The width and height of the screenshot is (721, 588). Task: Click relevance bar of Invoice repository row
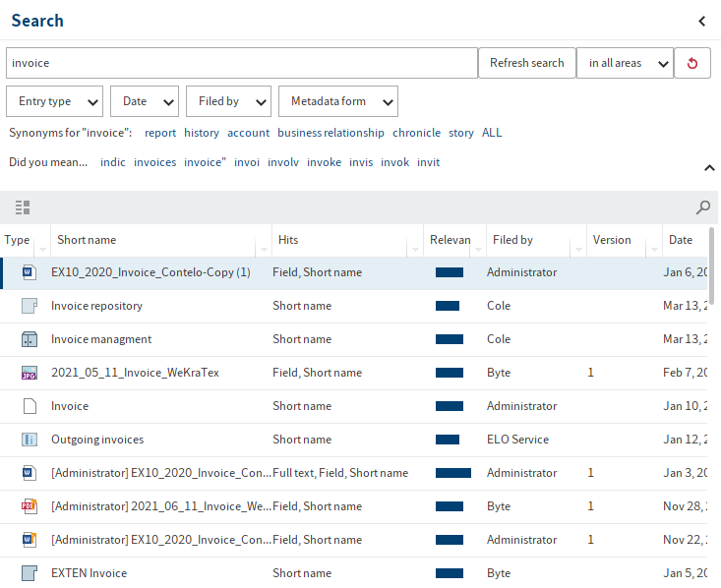[x=448, y=306]
